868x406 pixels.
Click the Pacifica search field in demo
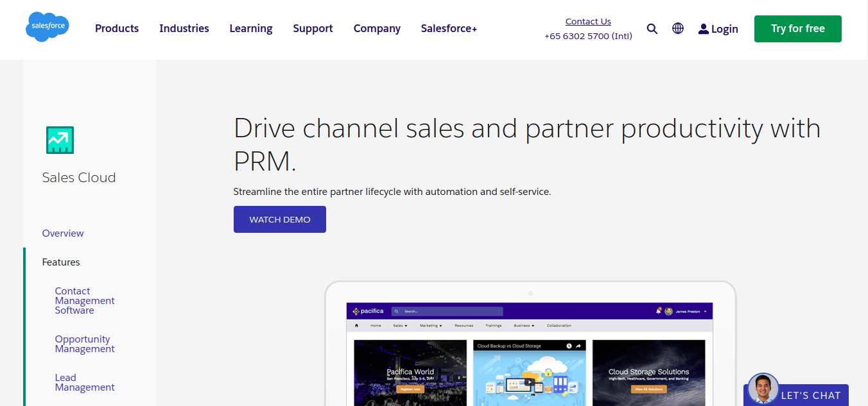(447, 311)
